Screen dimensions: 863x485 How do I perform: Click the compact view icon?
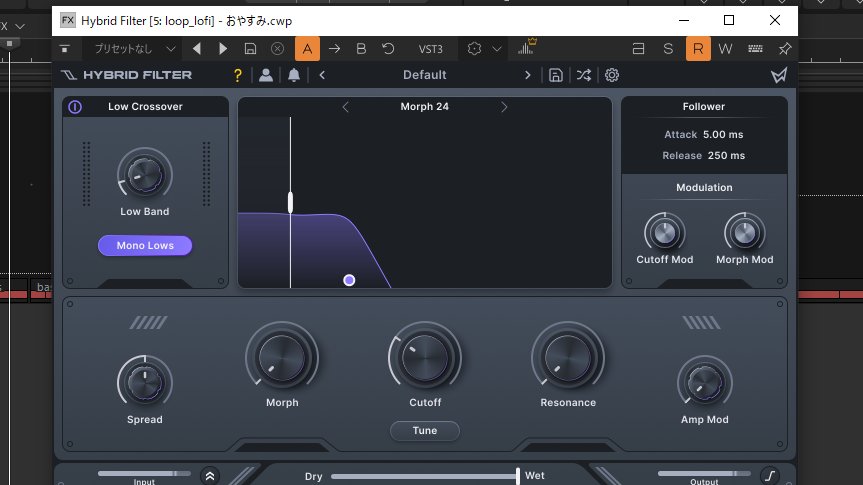coord(638,49)
